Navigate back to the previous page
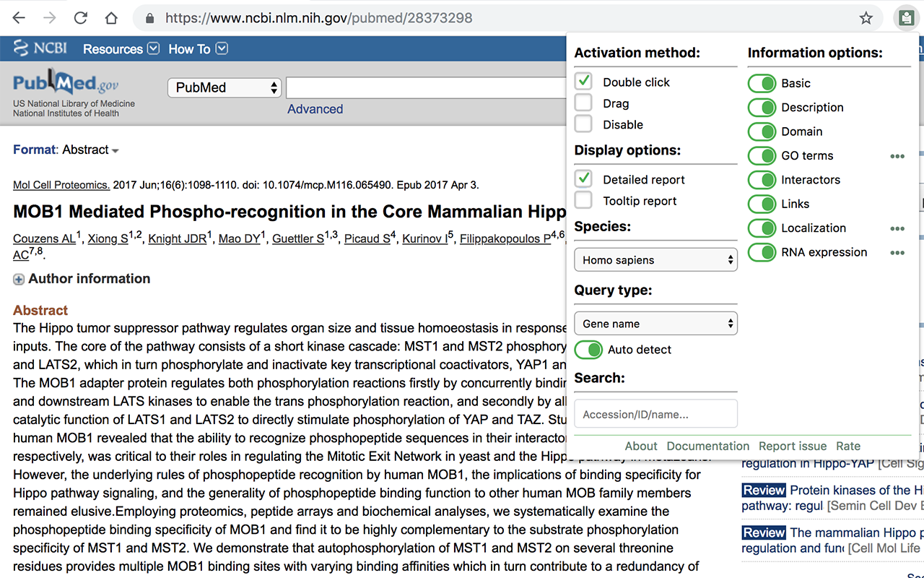The height and width of the screenshot is (578, 924). (19, 18)
